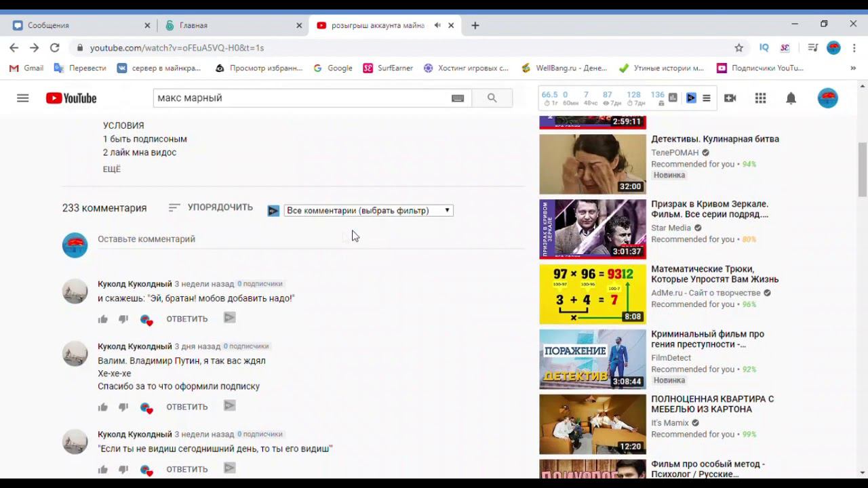This screenshot has height=488, width=868.
Task: Click the TubeBuddy icon beside comment filter
Action: pyautogui.click(x=273, y=211)
